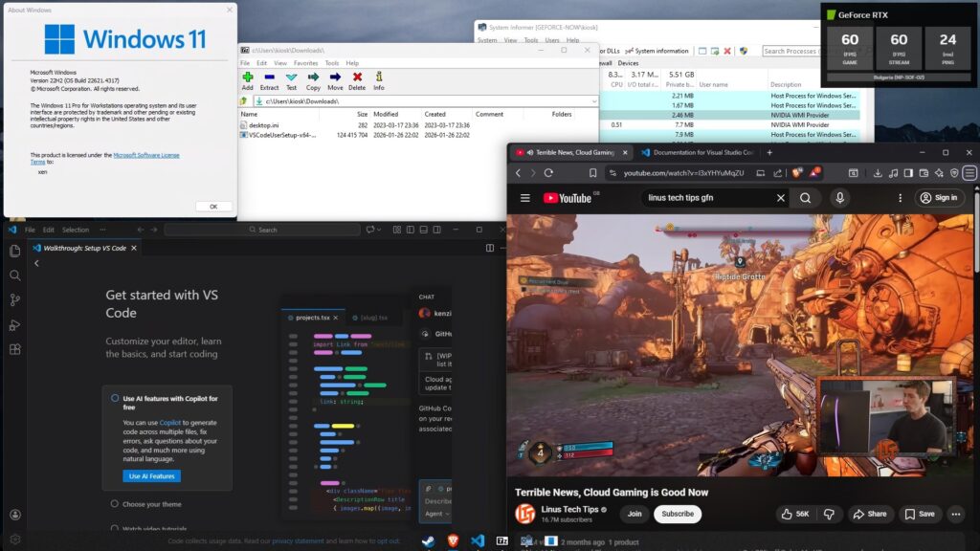
Task: Open 7-Zip File menu
Action: click(x=245, y=63)
